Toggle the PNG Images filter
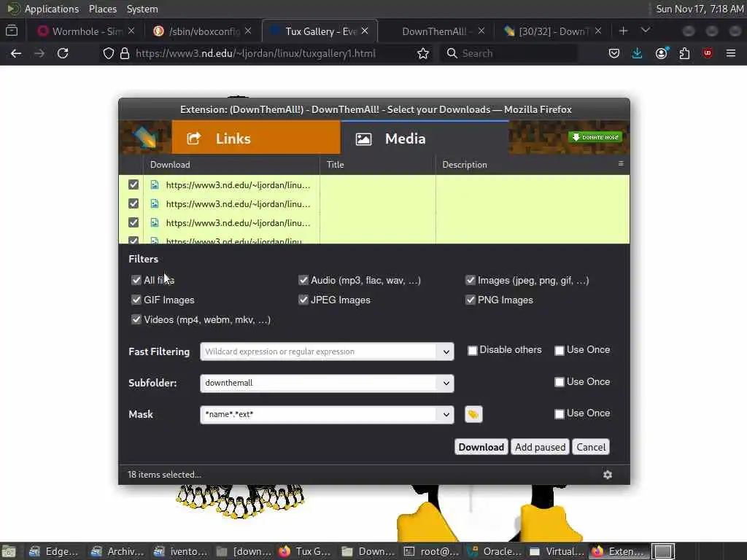 (x=471, y=300)
